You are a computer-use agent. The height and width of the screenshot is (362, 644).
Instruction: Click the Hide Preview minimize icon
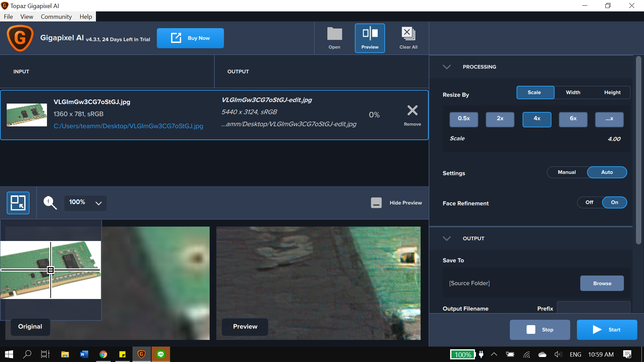point(376,203)
